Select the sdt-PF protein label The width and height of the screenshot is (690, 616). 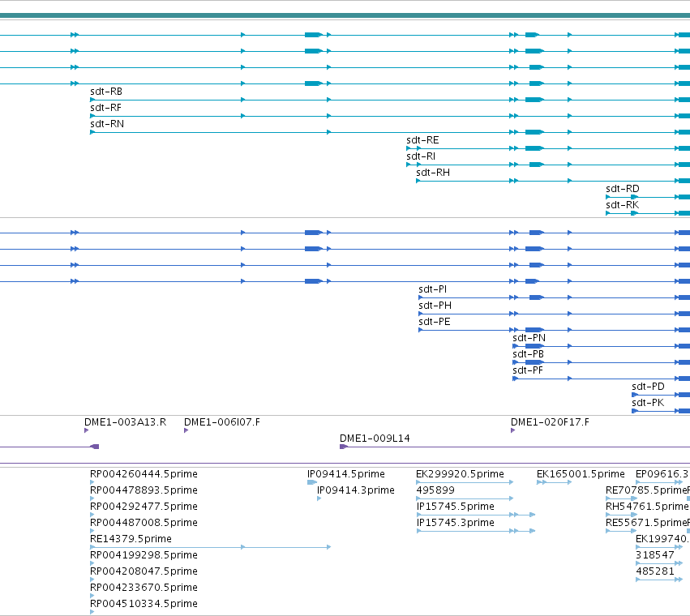click(528, 371)
